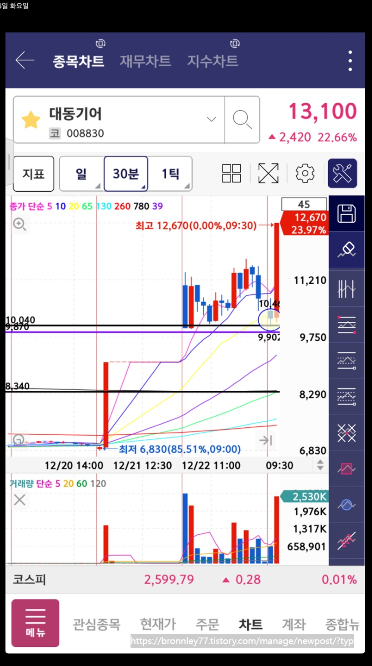Switch to the 지수차트 tab
Image resolution: width=372 pixels, height=666 pixels.
[212, 61]
